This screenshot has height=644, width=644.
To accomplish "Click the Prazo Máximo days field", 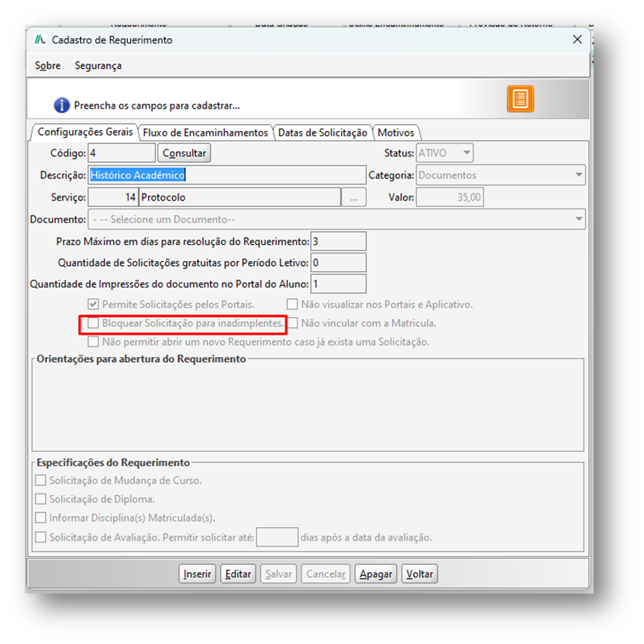I will tap(339, 242).
